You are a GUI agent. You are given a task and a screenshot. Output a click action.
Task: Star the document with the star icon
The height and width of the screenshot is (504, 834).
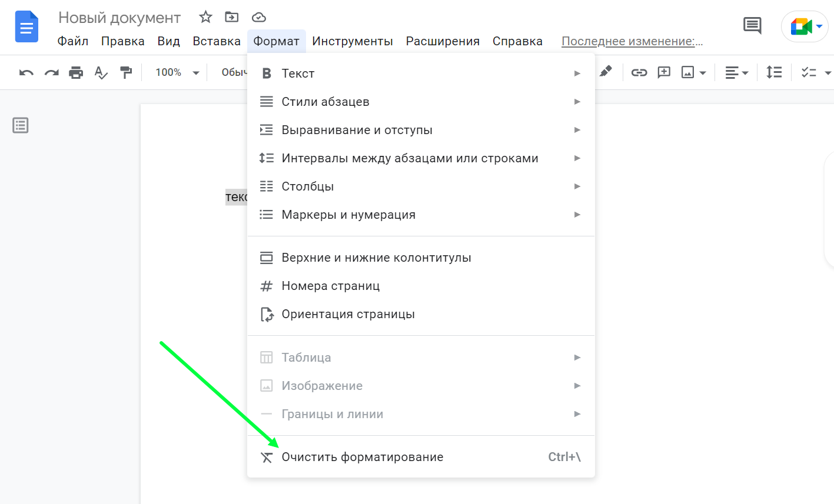(205, 17)
